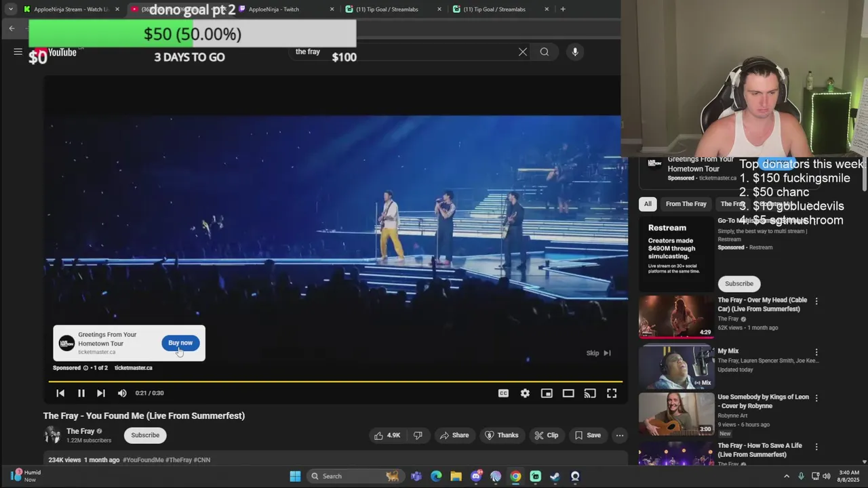Dislike the video with thumbs down
Viewport: 868px width, 488px height.
418,435
